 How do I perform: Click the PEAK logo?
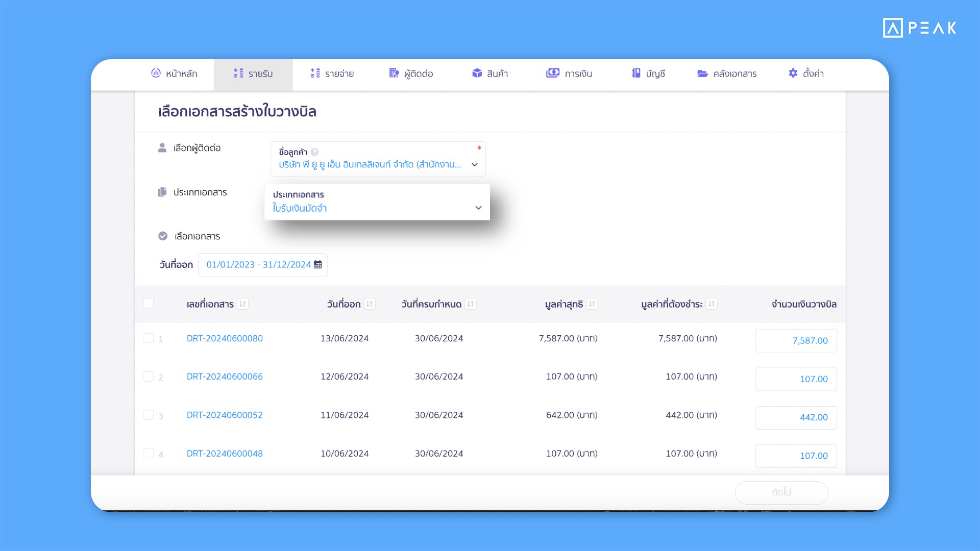pos(919,28)
